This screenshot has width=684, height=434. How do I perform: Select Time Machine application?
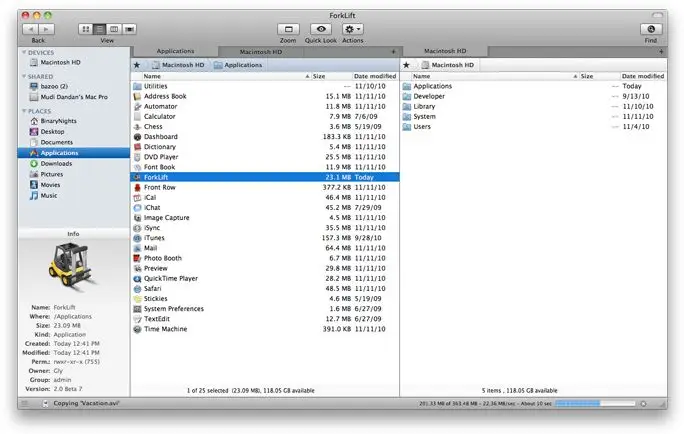coord(265,329)
